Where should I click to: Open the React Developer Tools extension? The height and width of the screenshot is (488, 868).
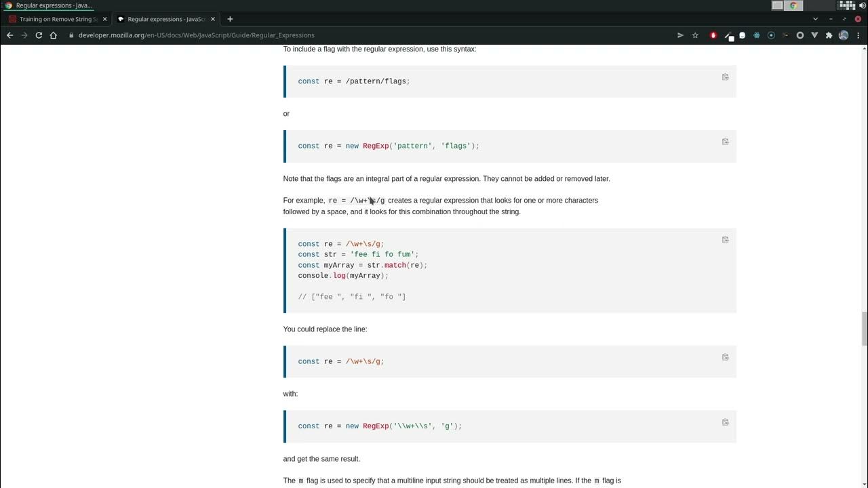point(757,35)
